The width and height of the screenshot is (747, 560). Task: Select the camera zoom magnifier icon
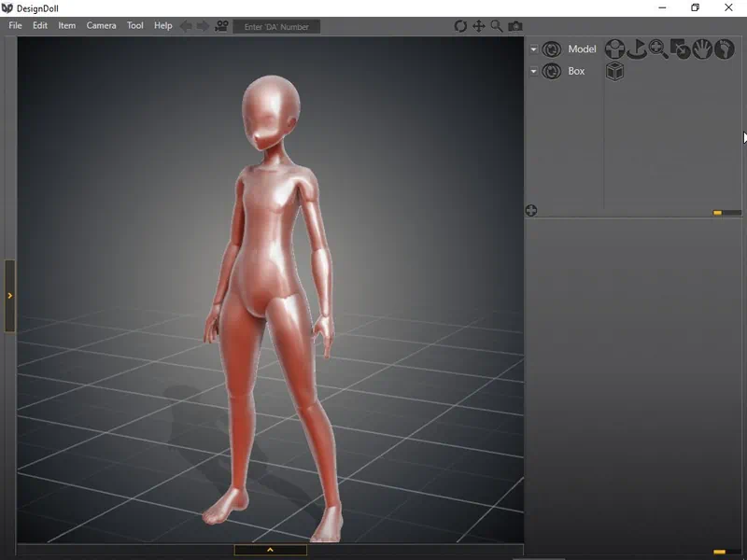pyautogui.click(x=497, y=26)
